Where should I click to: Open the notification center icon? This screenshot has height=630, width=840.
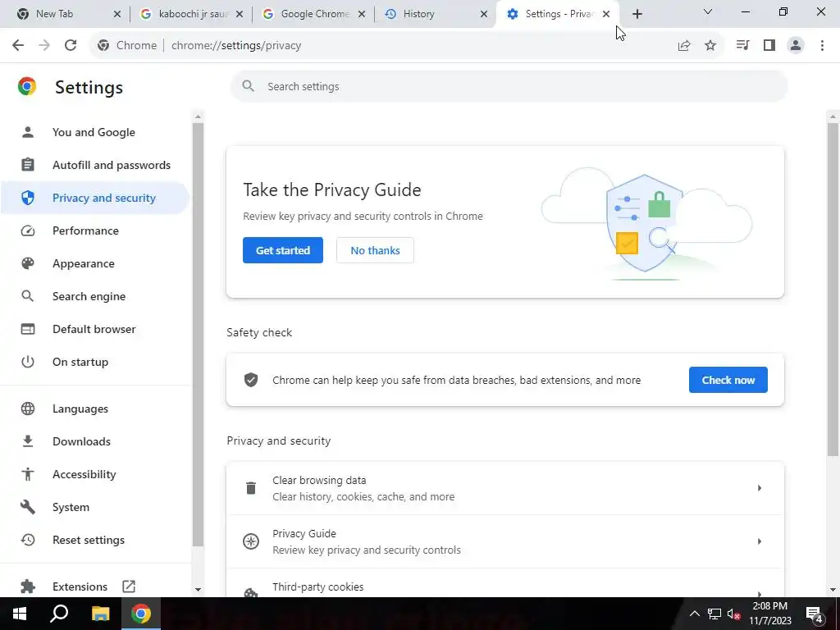(x=815, y=614)
